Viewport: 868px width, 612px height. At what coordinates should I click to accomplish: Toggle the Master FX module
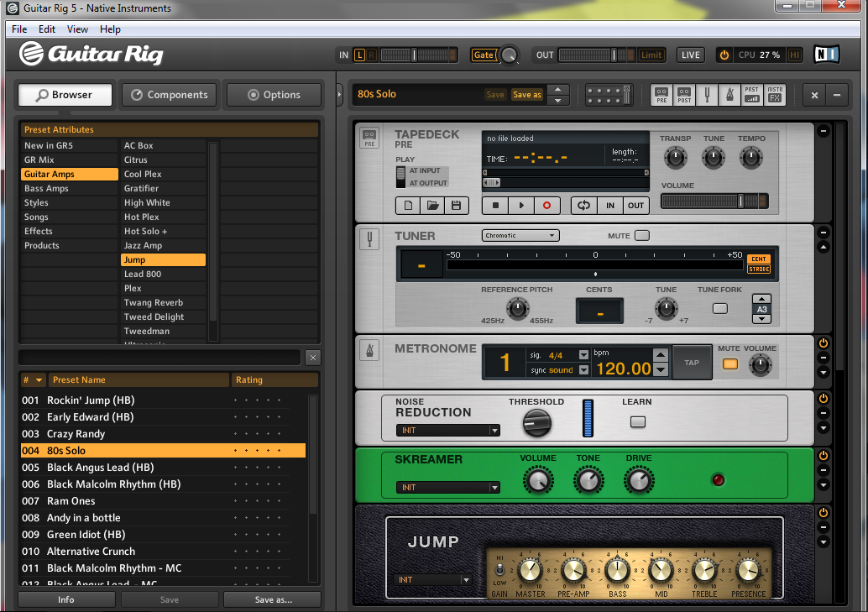(775, 95)
